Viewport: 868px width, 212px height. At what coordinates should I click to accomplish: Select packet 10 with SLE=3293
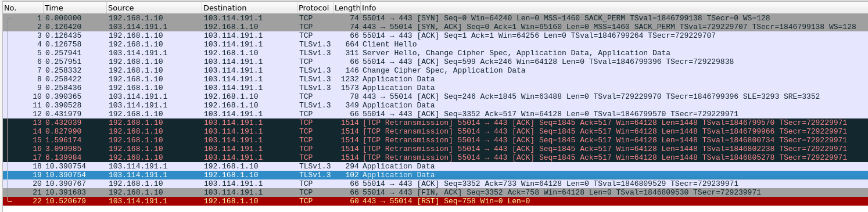pos(434,96)
